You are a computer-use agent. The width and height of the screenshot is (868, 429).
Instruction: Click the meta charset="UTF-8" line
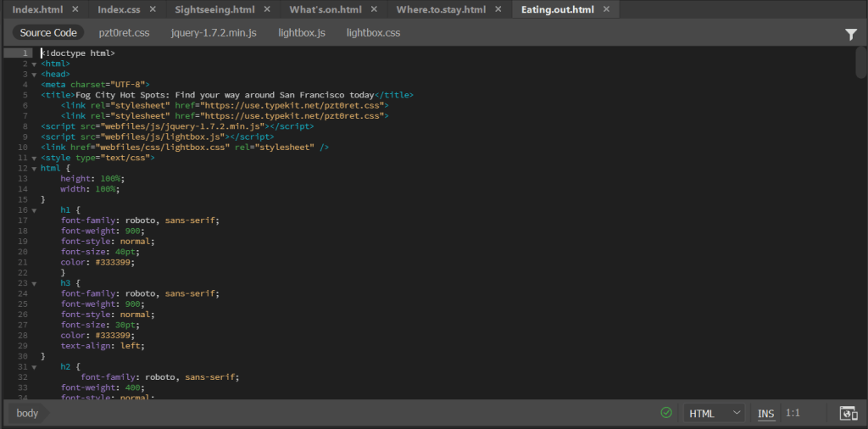[95, 85]
